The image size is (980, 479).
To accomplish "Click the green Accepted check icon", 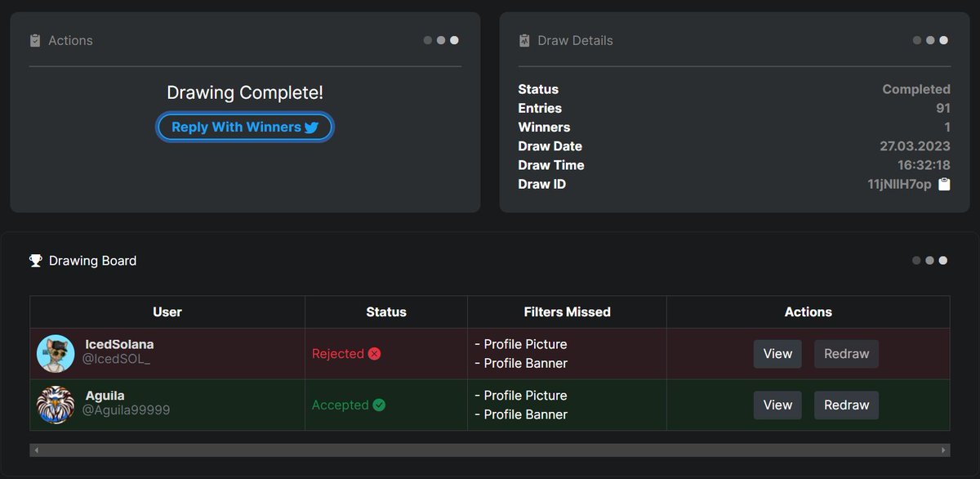I will click(x=379, y=405).
